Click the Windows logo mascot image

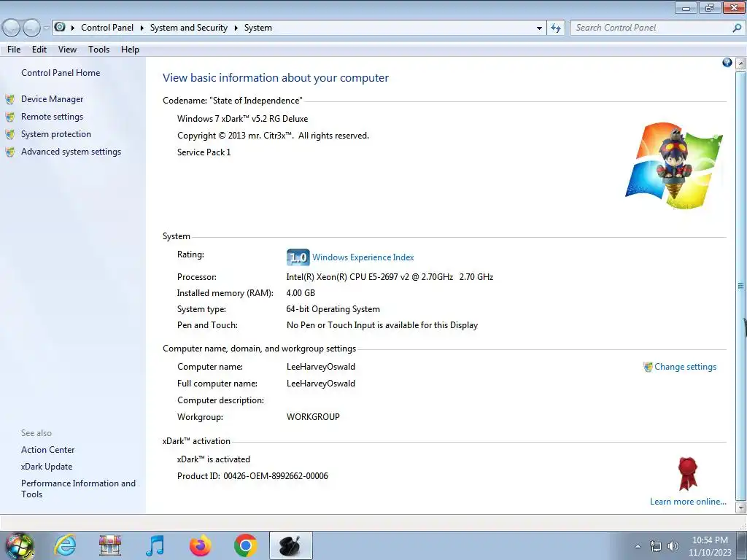pyautogui.click(x=673, y=166)
